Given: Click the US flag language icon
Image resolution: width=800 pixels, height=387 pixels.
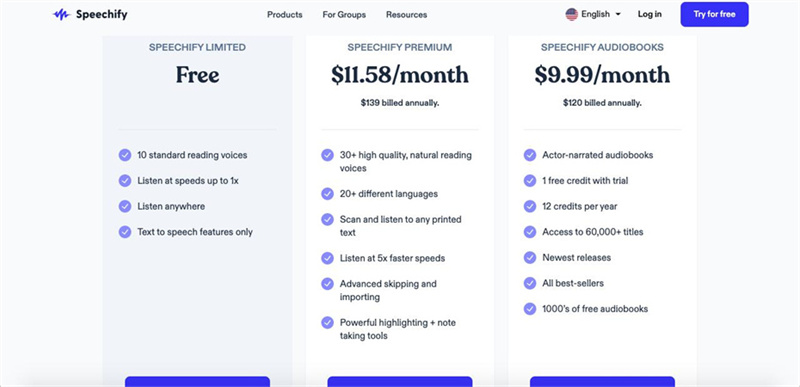Looking at the screenshot, I should click(x=571, y=14).
